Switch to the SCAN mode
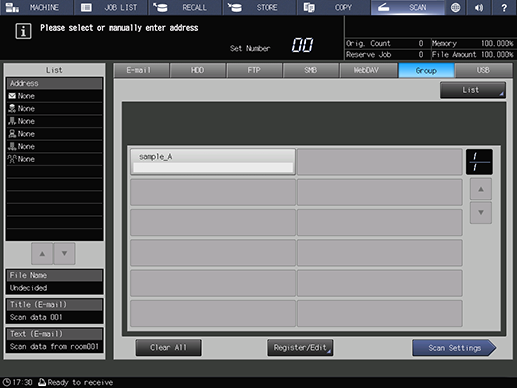Viewport: 517px width, 388px height. 408,7
